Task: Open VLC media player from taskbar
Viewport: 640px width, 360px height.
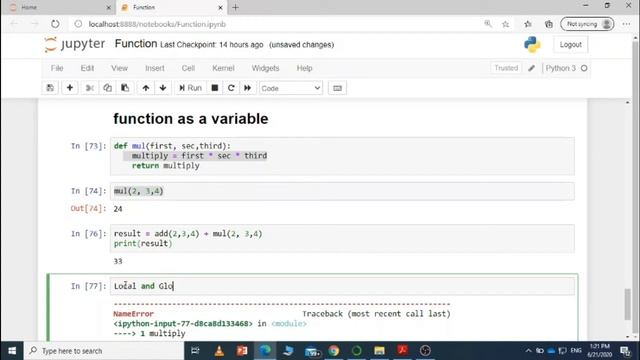Action: 219,351
